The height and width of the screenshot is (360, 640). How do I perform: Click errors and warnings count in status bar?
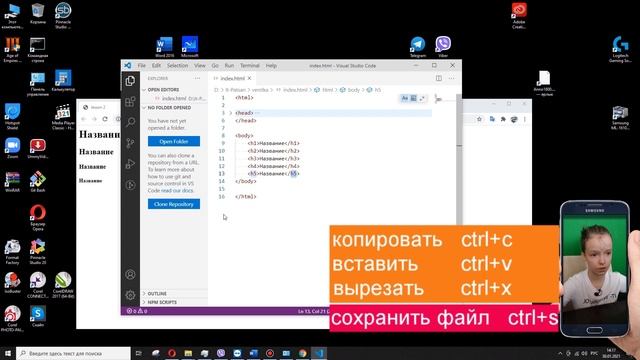coord(137,311)
